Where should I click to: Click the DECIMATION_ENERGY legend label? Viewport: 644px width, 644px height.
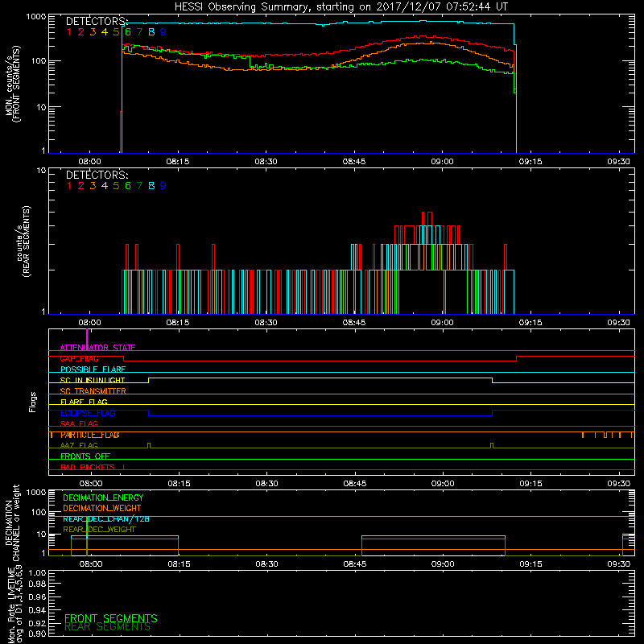[x=103, y=497]
